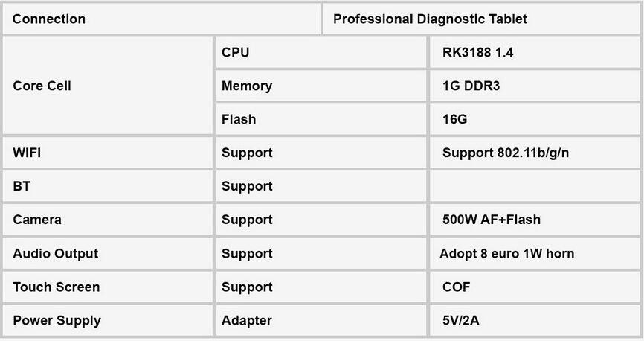Select the Memory cell
Screen dimensions: 644x341
tap(321, 86)
